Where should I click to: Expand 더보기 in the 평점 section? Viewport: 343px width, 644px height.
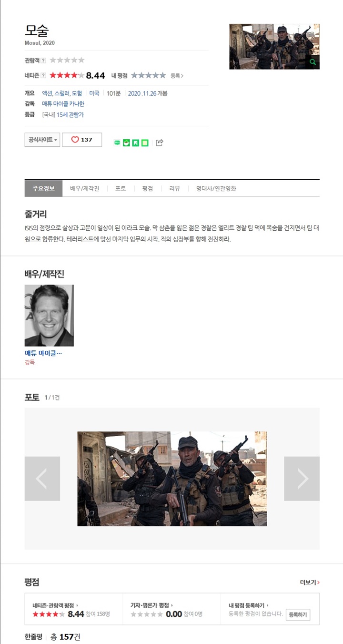click(x=310, y=582)
